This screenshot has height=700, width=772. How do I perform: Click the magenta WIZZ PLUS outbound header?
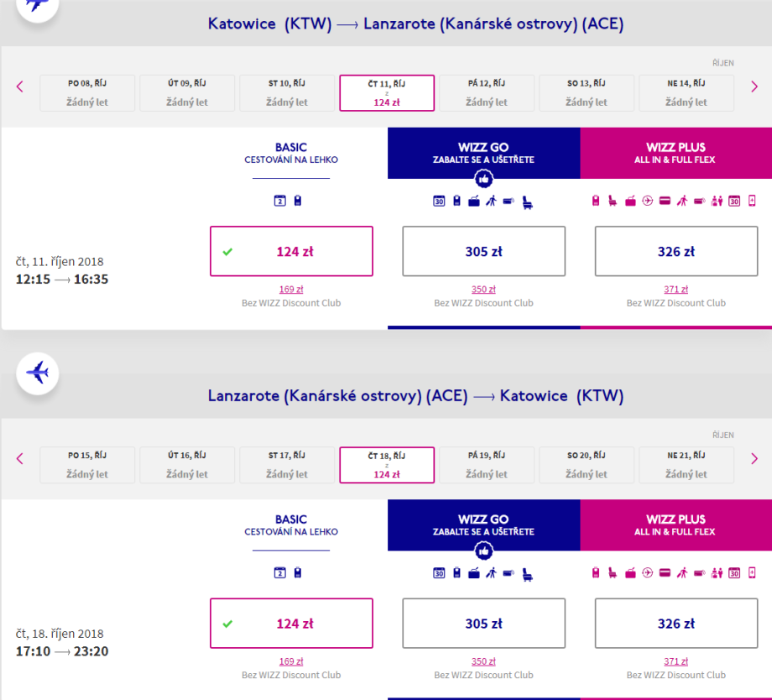(675, 153)
